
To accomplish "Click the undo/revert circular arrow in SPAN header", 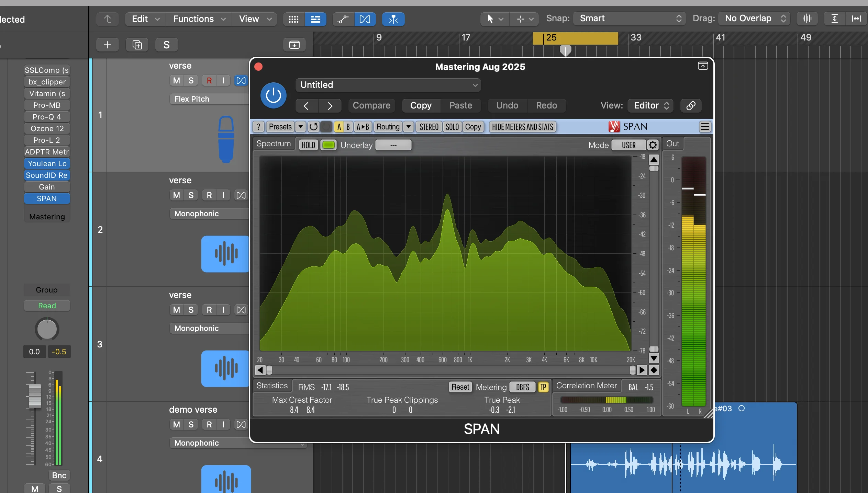I will click(313, 127).
